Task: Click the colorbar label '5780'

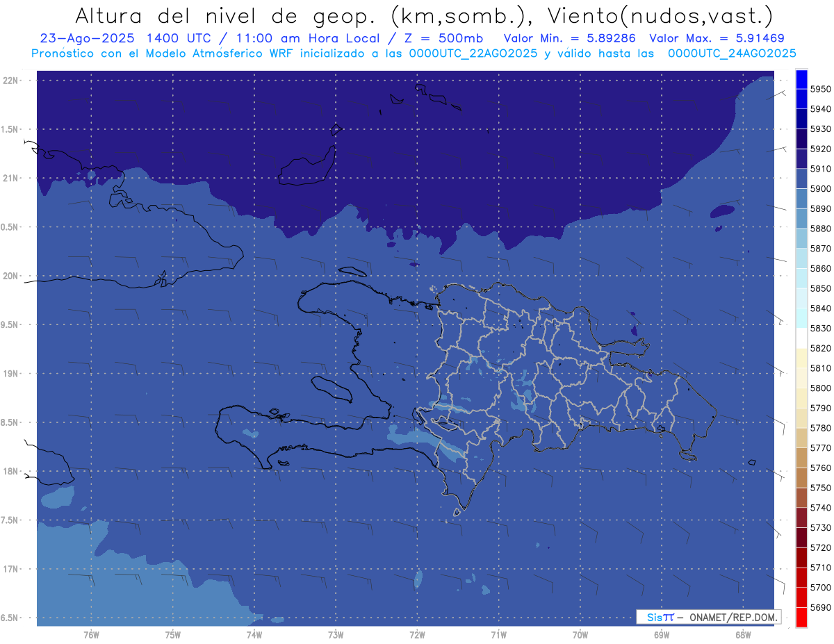Action: (x=821, y=428)
